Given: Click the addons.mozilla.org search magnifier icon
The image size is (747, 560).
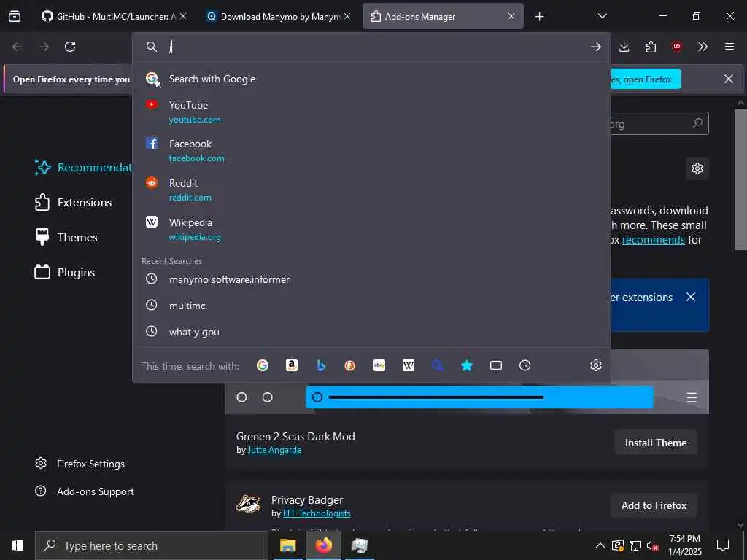Looking at the screenshot, I should tap(697, 123).
